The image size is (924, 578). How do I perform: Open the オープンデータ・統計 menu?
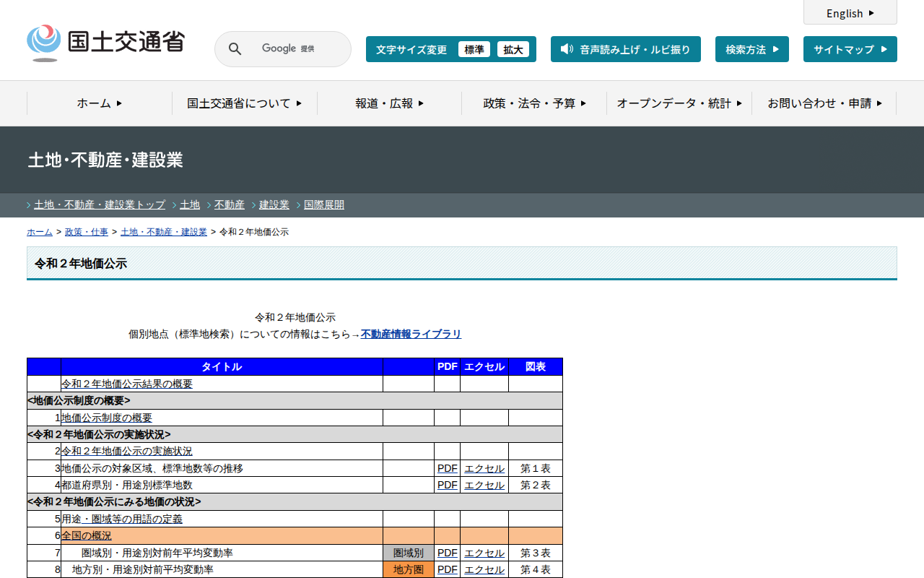click(679, 103)
